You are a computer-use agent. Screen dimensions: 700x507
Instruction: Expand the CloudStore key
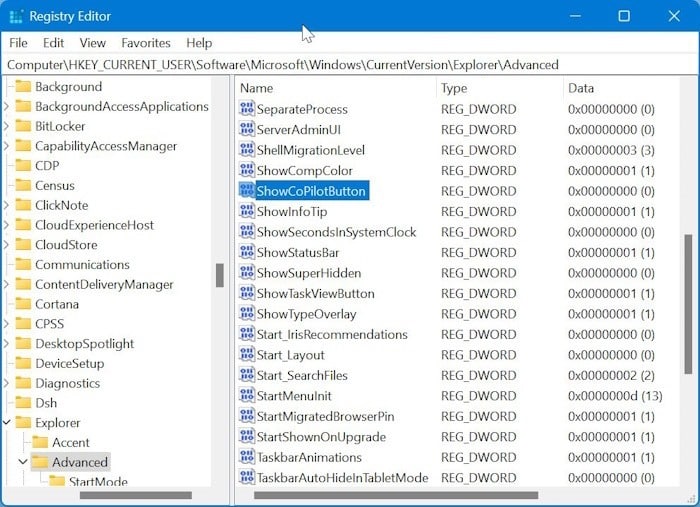pos(6,245)
